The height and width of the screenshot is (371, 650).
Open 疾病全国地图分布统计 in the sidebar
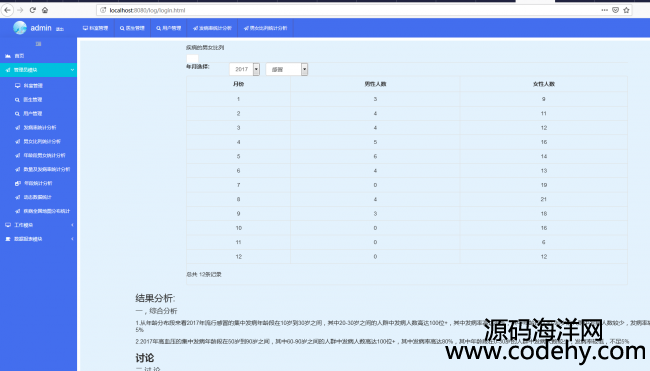coord(42,211)
